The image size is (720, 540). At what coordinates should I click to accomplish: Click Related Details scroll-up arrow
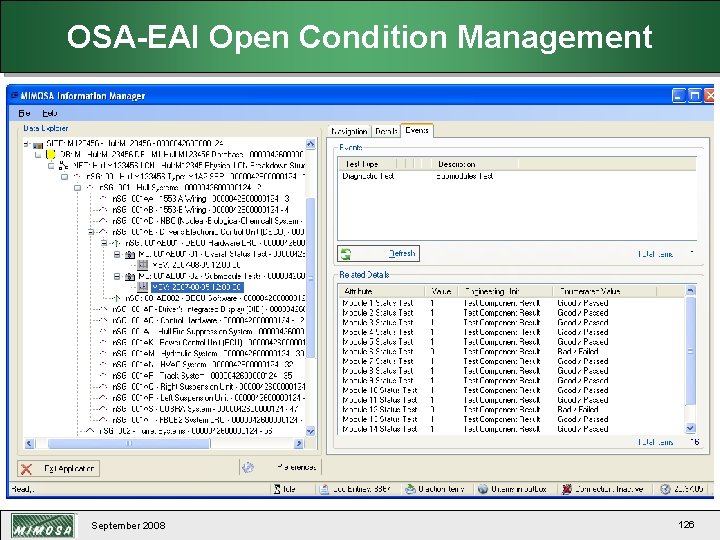pyautogui.click(x=690, y=290)
